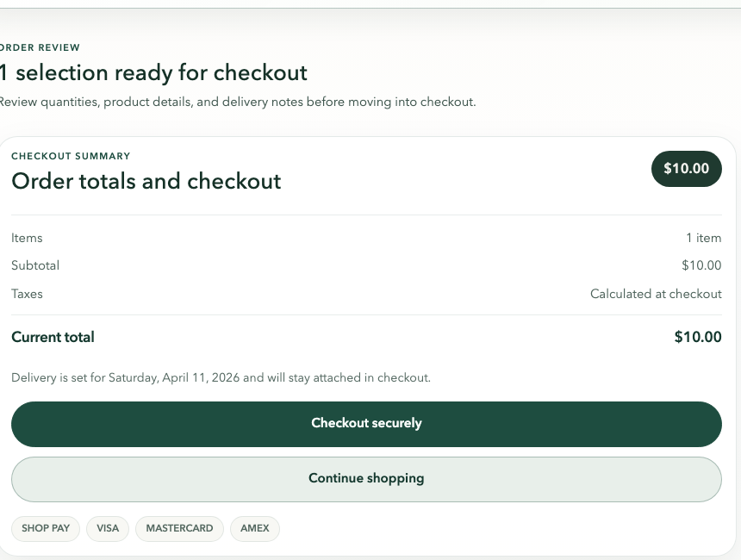Click the Checkout securely button
Viewport: 741px width, 560px height.
coord(366,423)
